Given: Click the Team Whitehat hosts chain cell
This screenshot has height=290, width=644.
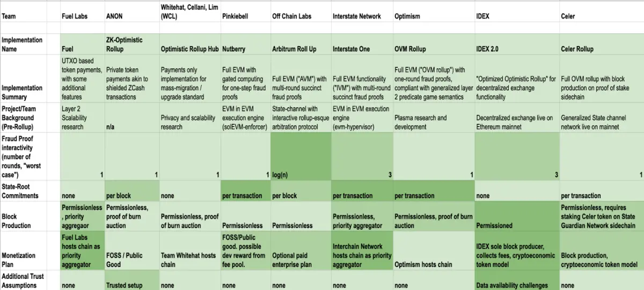Looking at the screenshot, I should click(190, 250).
